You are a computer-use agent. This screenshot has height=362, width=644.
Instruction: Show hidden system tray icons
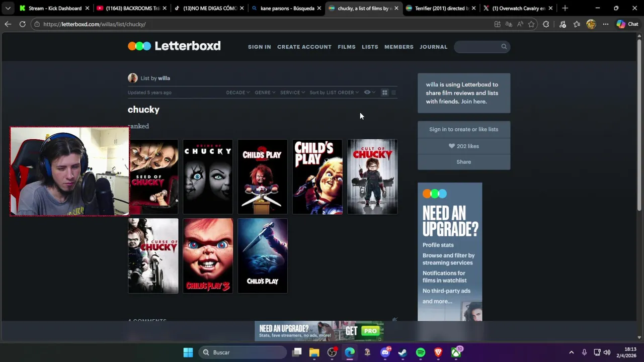[x=571, y=352]
